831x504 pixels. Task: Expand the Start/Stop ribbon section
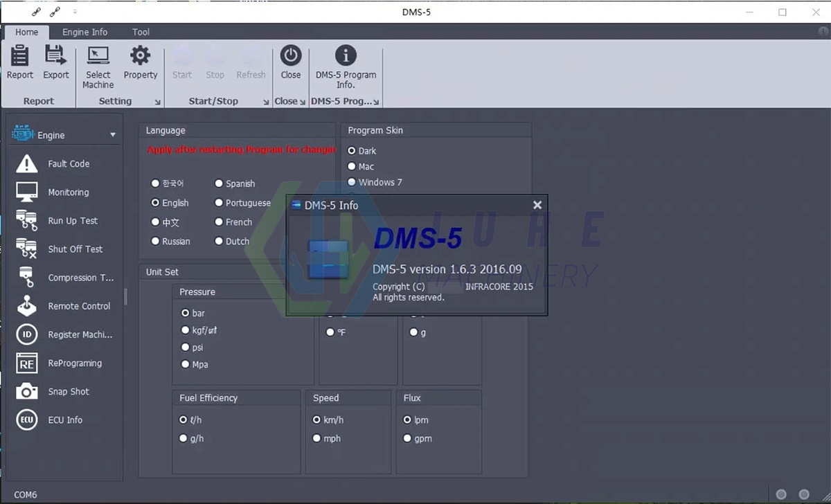[266, 101]
